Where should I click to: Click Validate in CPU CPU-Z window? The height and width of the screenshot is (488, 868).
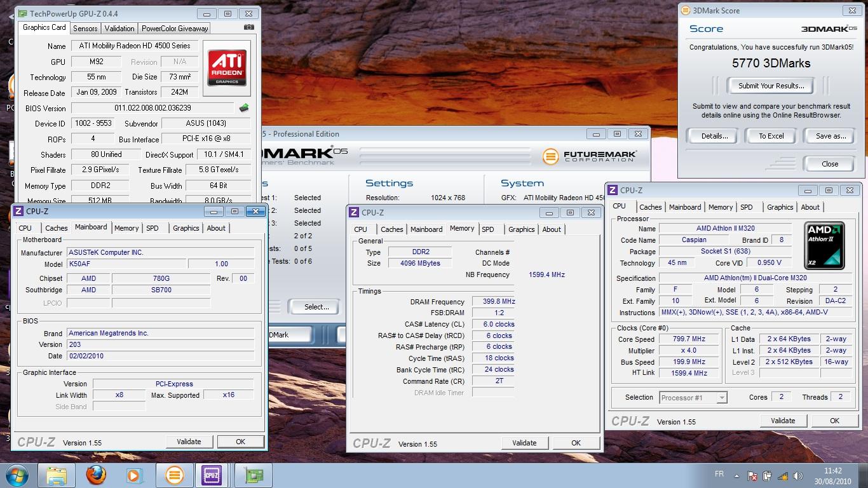click(x=783, y=421)
